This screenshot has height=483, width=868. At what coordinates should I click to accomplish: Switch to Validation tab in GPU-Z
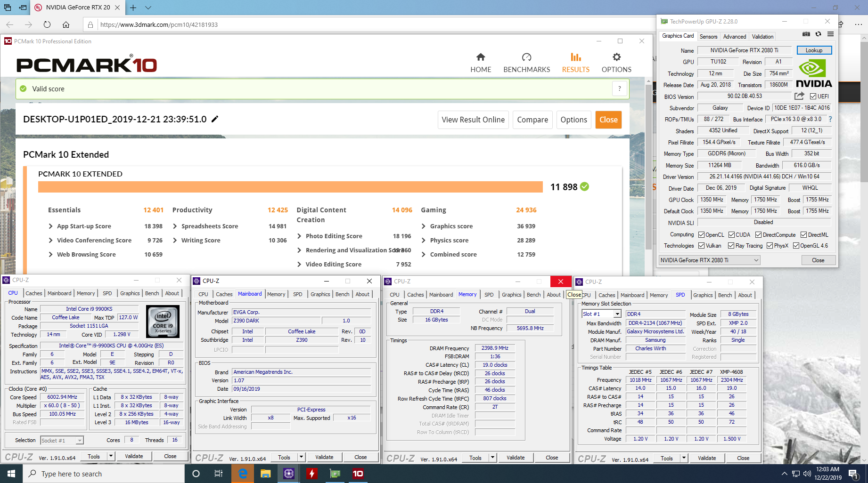pyautogui.click(x=762, y=36)
